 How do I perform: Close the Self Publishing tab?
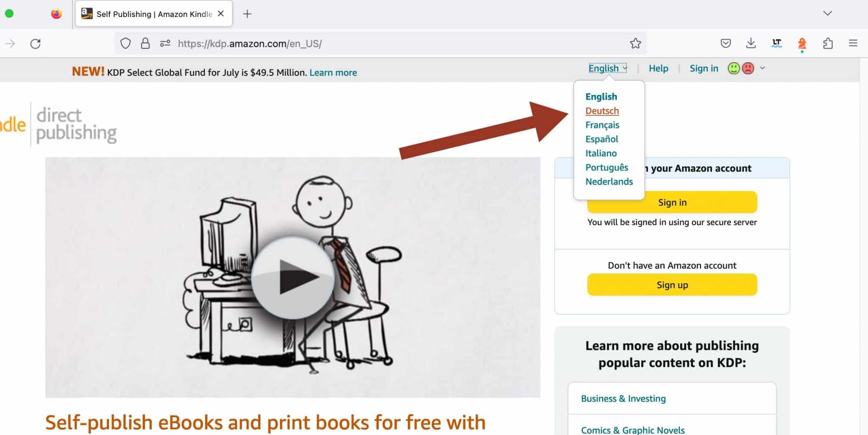(x=221, y=14)
